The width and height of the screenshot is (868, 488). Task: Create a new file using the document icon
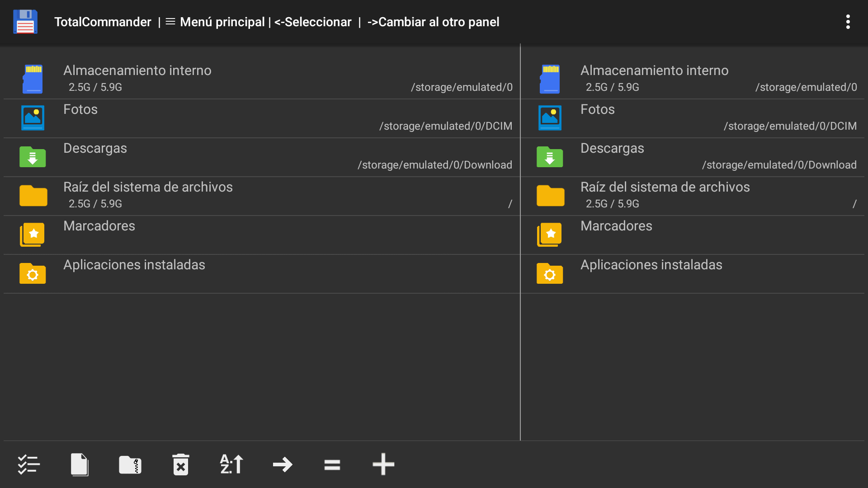pyautogui.click(x=80, y=464)
